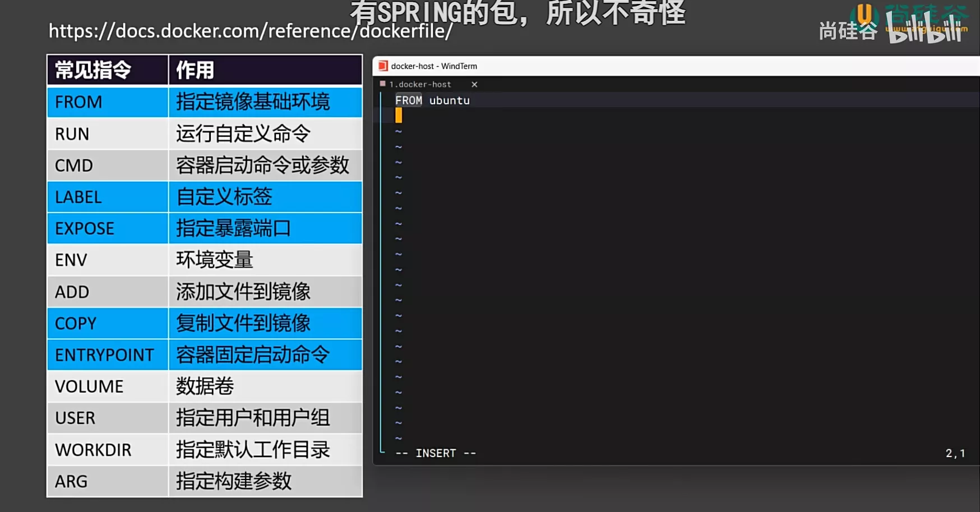Click the word ubuntu in the terminal
The height and width of the screenshot is (512, 980).
tap(449, 100)
